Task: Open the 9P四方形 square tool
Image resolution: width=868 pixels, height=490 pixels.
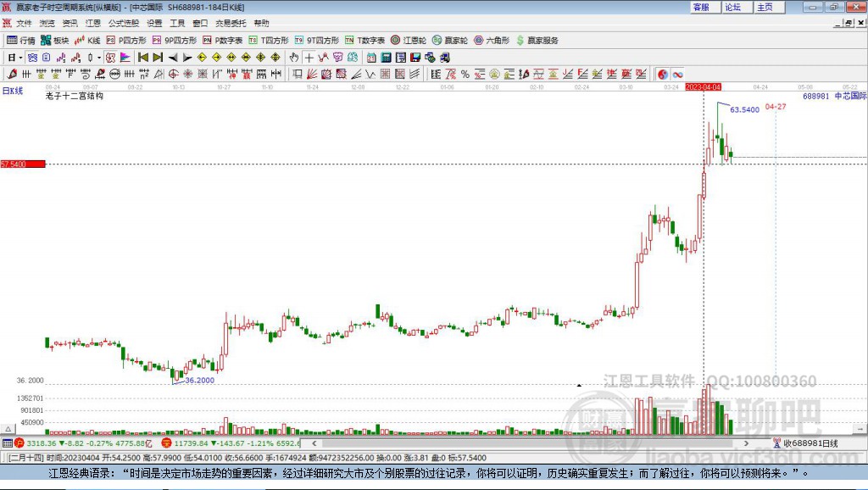Action: point(175,41)
